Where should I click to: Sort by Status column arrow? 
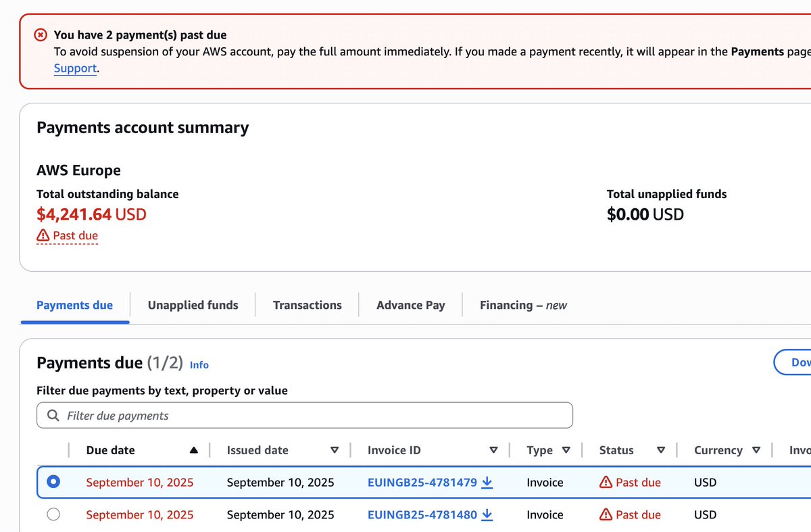pyautogui.click(x=661, y=450)
